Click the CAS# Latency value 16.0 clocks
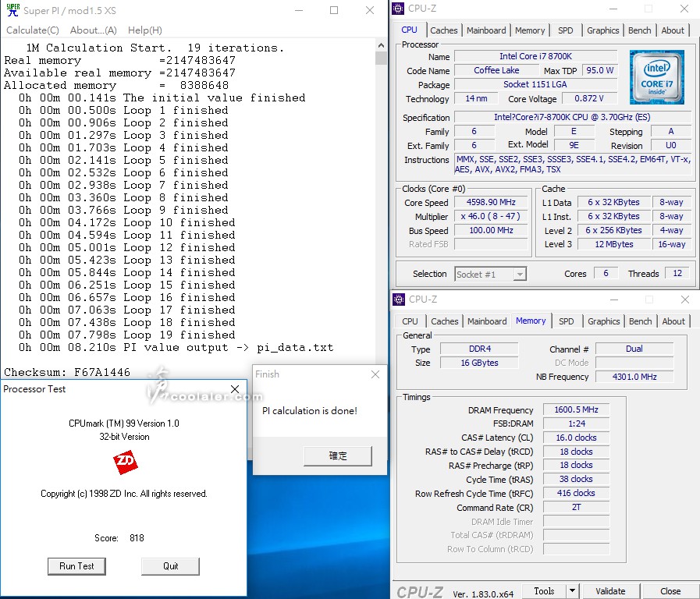Screen dimensions: 700x599 click(x=576, y=438)
